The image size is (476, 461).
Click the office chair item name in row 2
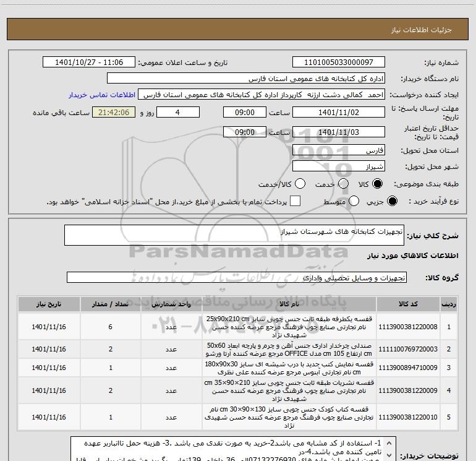pos(289,349)
